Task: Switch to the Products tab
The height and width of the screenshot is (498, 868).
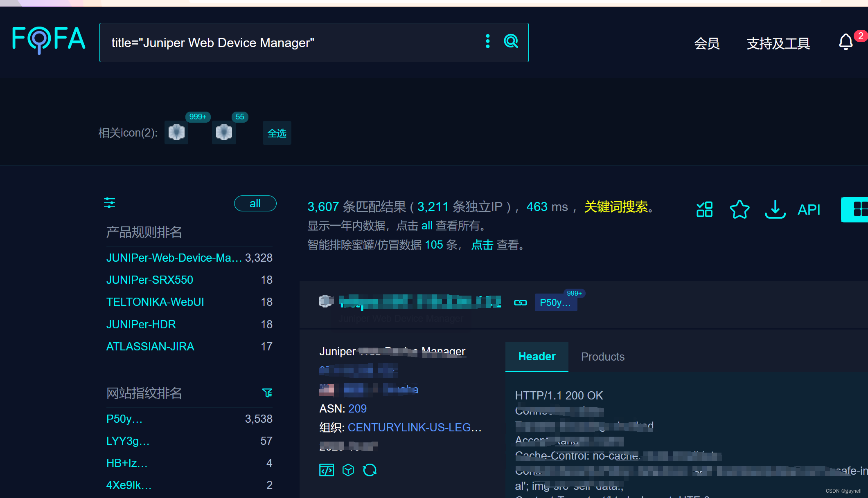Action: click(603, 356)
